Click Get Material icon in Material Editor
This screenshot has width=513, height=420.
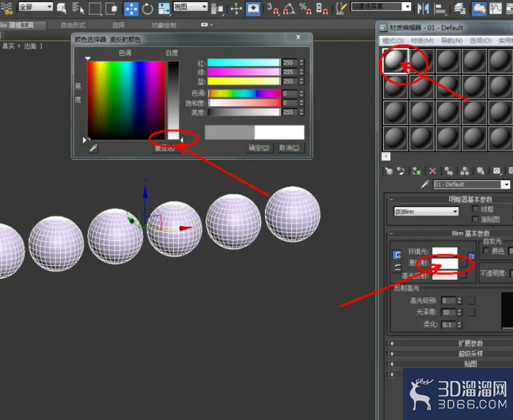[389, 171]
